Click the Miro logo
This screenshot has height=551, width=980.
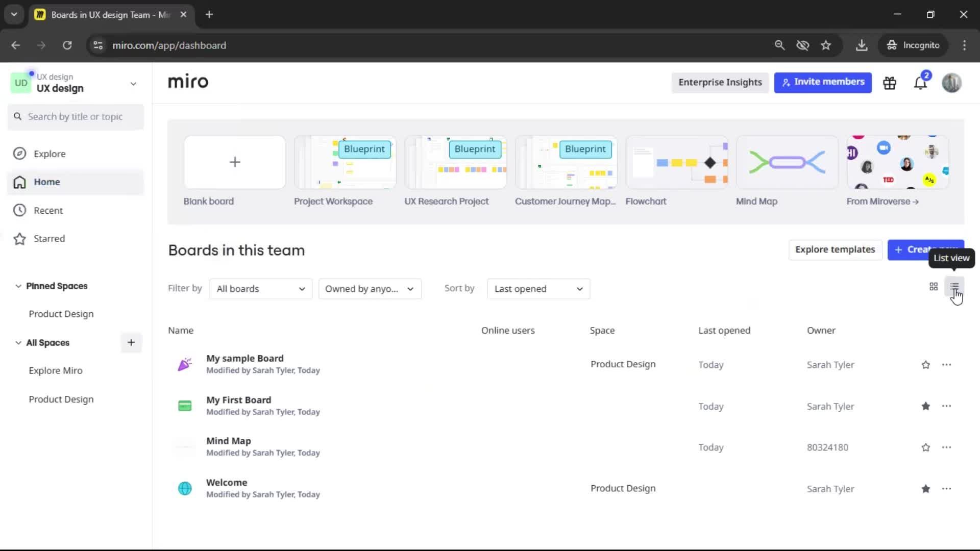coord(188,82)
